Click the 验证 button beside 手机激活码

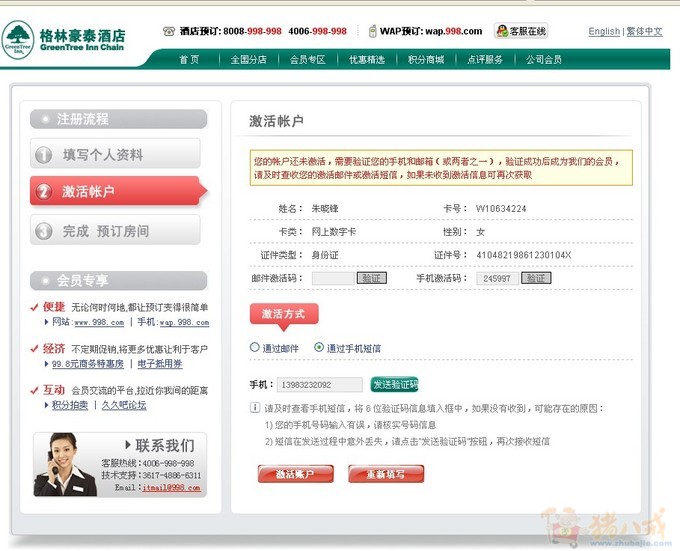coord(536,278)
